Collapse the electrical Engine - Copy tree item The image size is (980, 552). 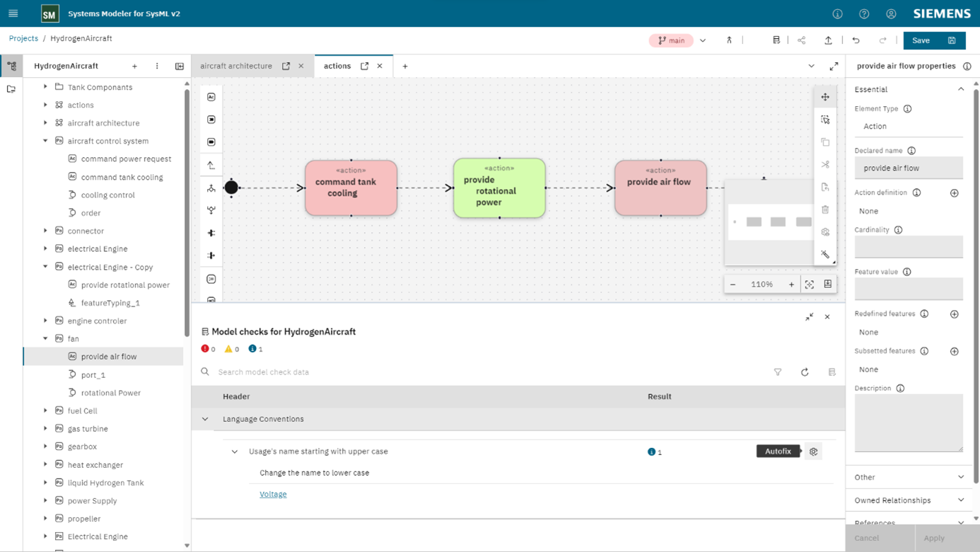click(x=45, y=267)
